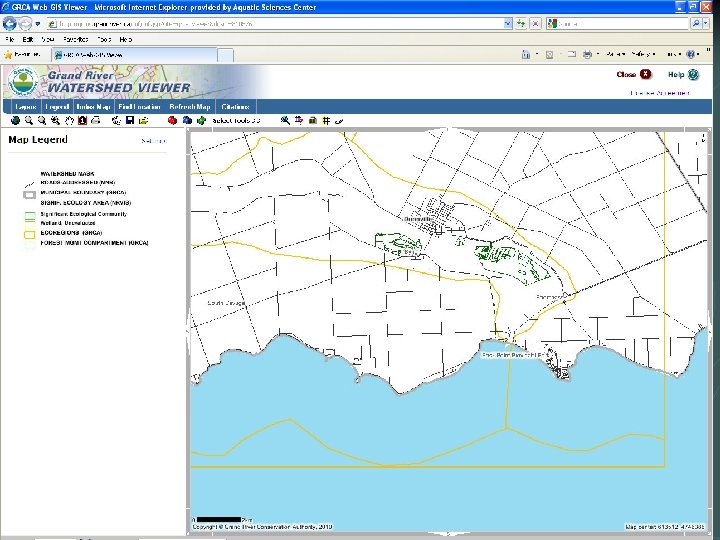Click the print map icon
This screenshot has width=720, height=540.
point(96,120)
